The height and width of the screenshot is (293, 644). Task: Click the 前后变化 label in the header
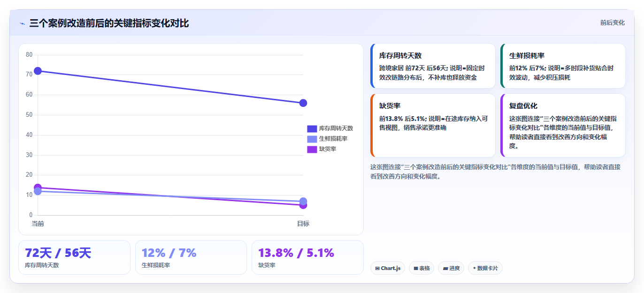613,23
